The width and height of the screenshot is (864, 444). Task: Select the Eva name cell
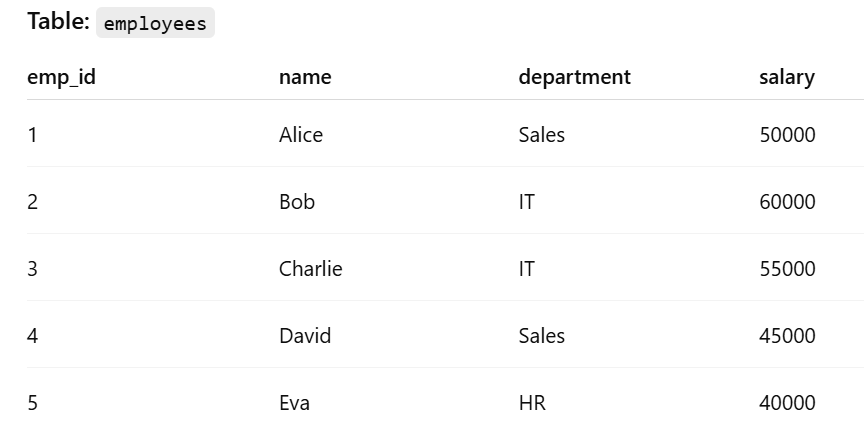tap(294, 403)
